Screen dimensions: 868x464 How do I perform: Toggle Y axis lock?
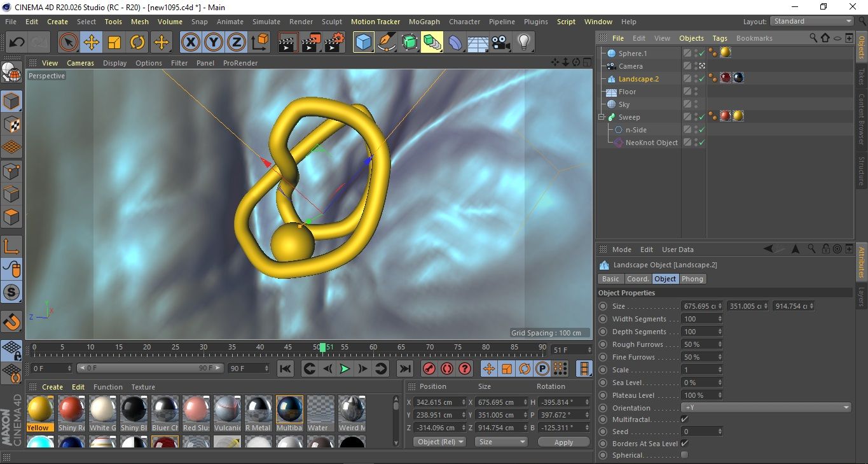tap(214, 43)
